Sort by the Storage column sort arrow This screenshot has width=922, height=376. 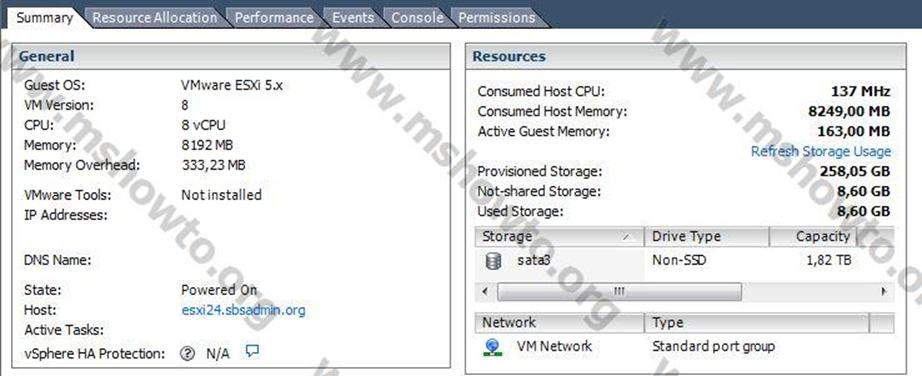coord(627,237)
